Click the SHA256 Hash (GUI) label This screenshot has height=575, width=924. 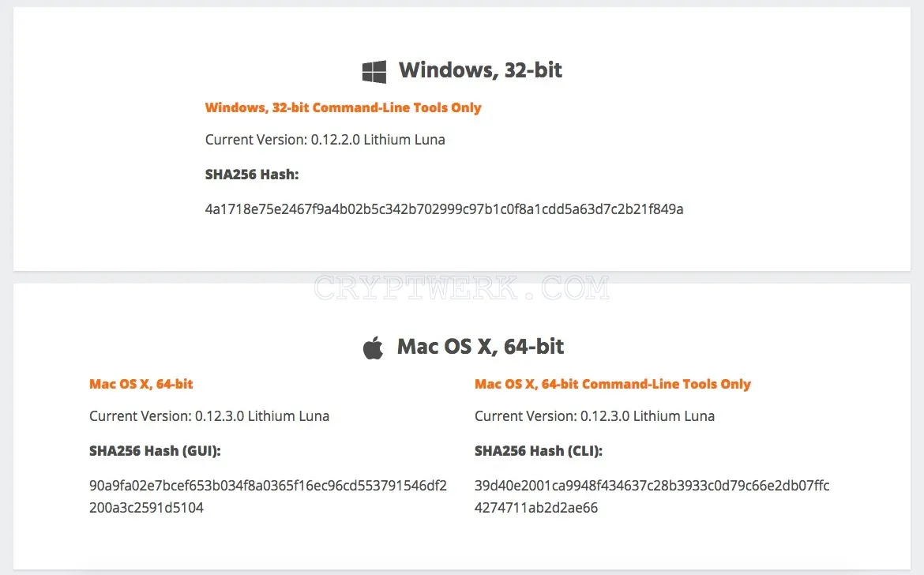point(155,451)
